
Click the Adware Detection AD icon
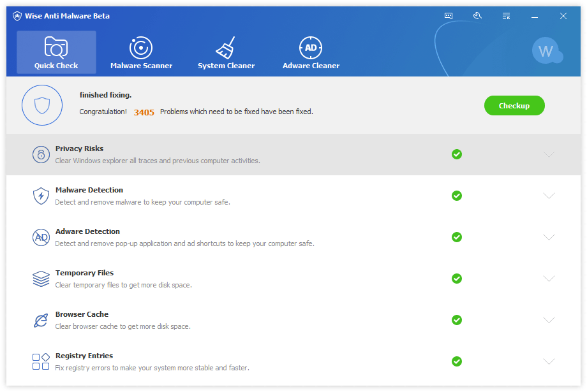pos(41,238)
